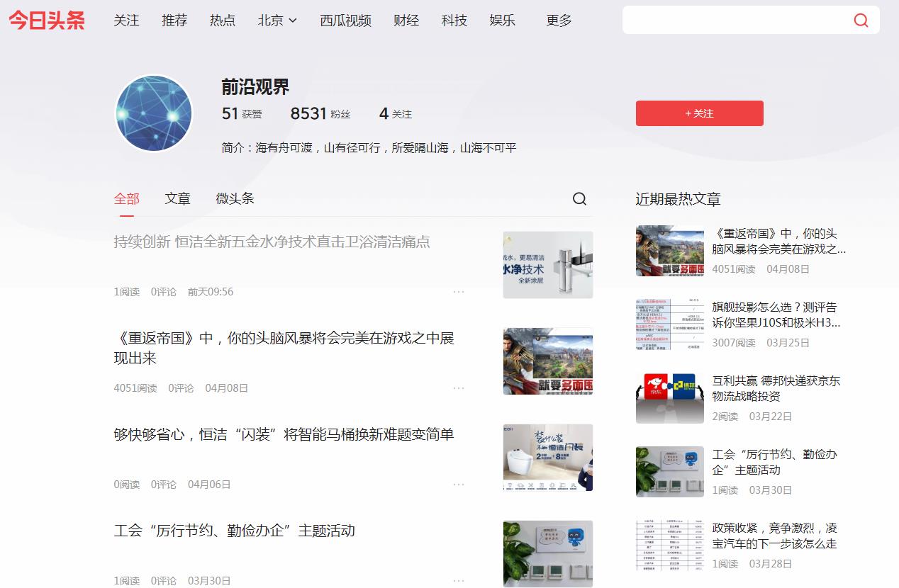Click sidebar thumbnail for 京东 德邦 article
899x588 pixels.
pyautogui.click(x=670, y=398)
